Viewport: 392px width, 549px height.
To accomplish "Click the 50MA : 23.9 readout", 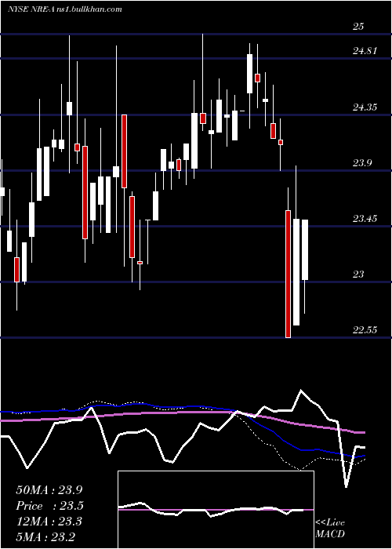I will click(50, 490).
